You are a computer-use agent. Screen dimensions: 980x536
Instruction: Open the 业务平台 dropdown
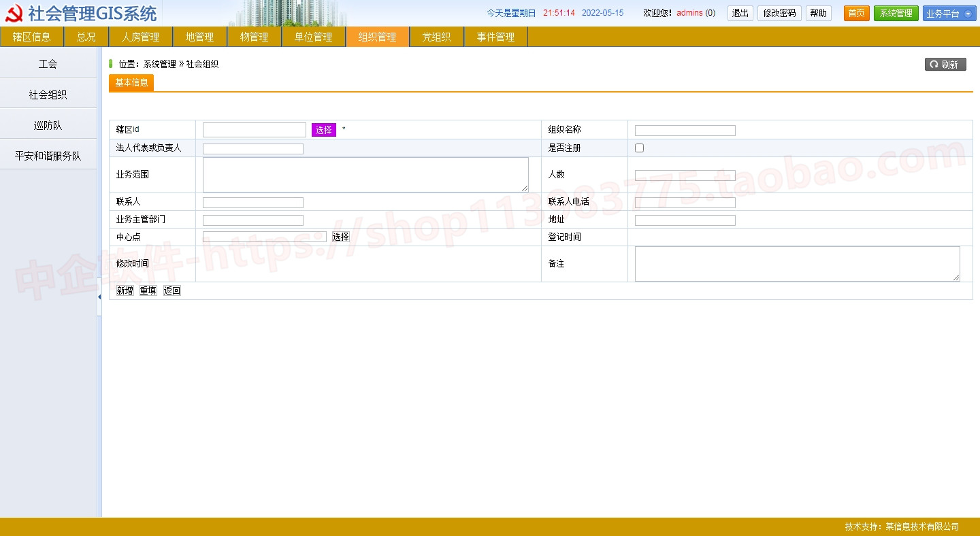[949, 13]
